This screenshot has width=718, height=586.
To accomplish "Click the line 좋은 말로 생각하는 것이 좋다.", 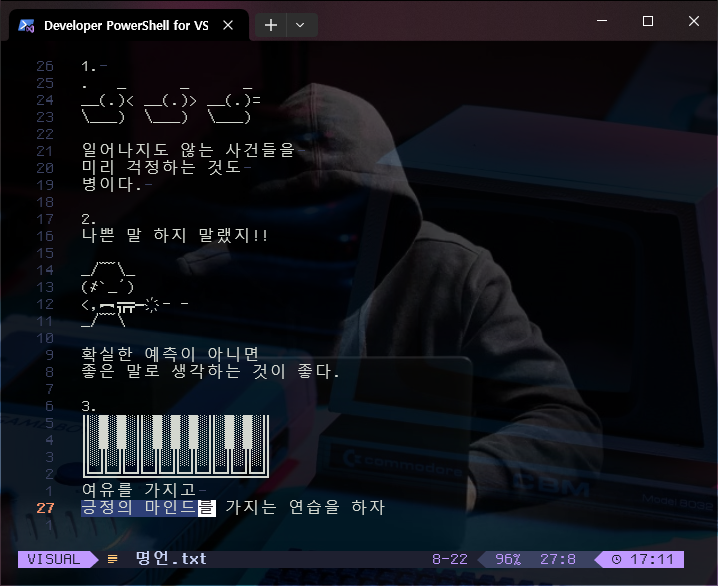I will click(211, 371).
